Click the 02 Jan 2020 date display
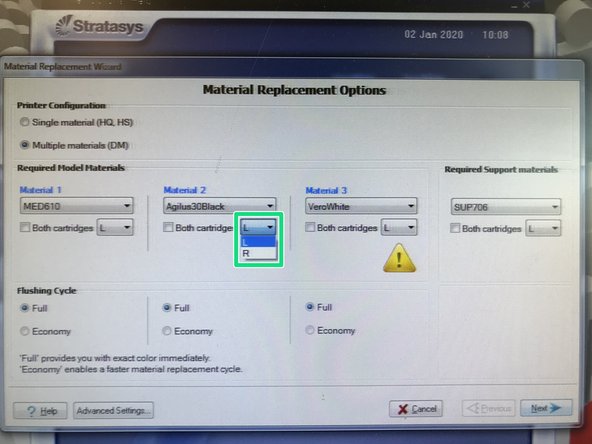The width and height of the screenshot is (592, 444). point(434,35)
